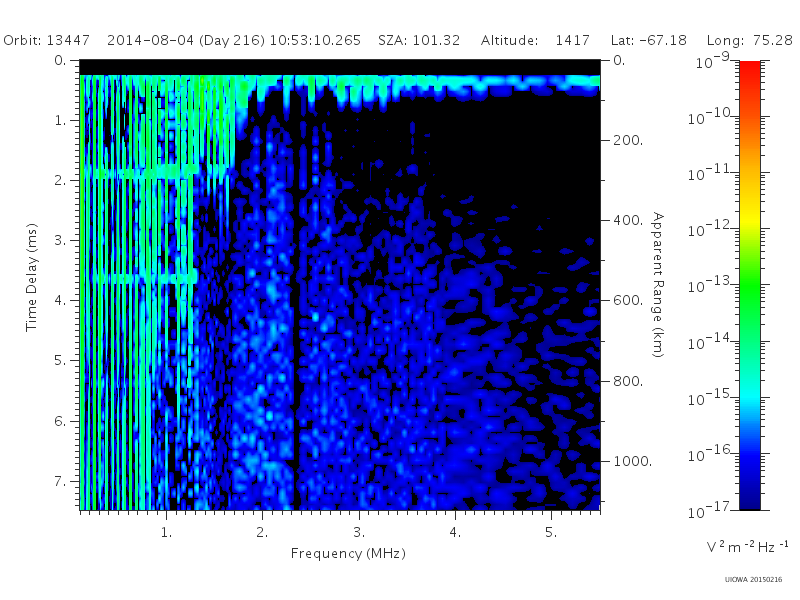Screen dimensions: 800x600
Task: Click the '10^-9' color scale label
Action: pos(713,61)
